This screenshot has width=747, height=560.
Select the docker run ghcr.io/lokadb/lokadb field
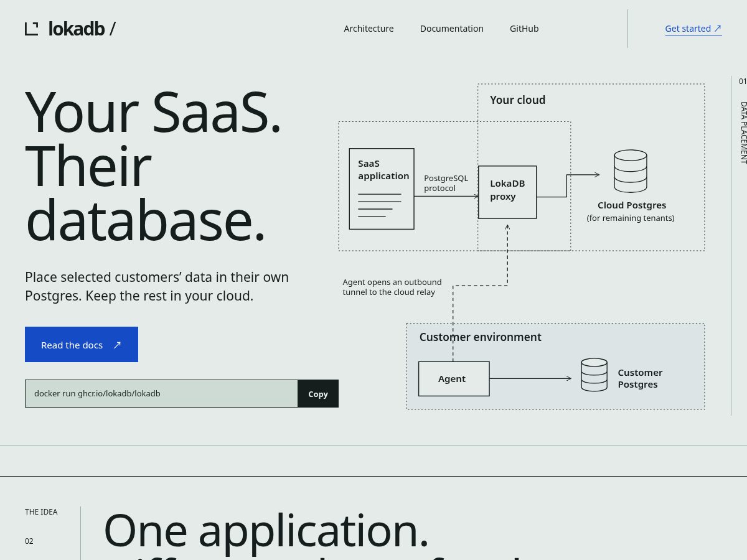coord(161,394)
